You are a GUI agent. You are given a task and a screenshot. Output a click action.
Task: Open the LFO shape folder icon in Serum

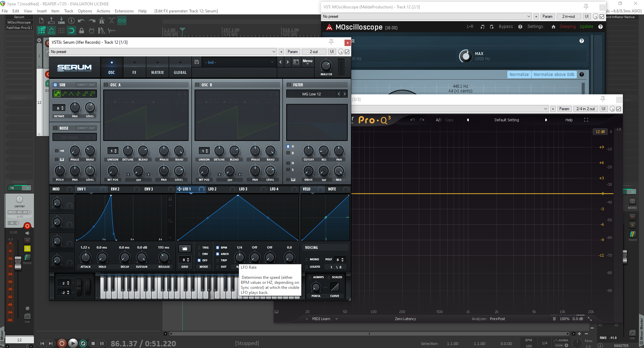pyautogui.click(x=185, y=249)
